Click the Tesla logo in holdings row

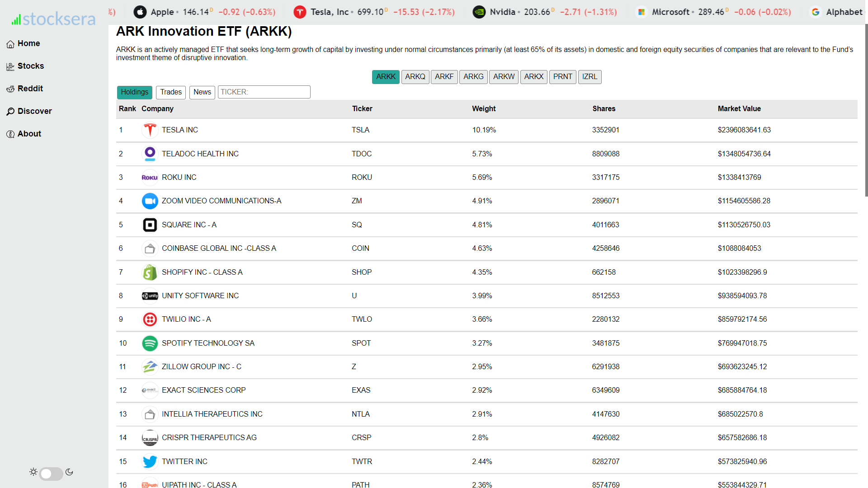point(150,130)
